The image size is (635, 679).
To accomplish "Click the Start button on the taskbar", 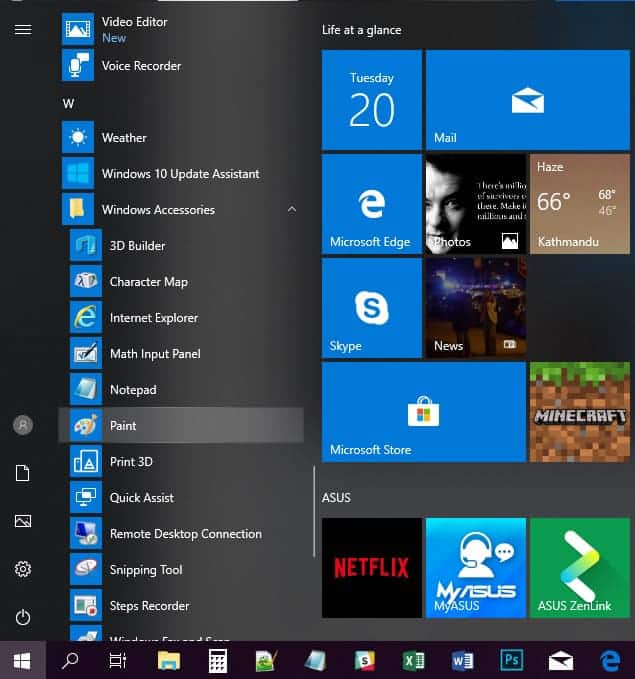I will (x=23, y=660).
